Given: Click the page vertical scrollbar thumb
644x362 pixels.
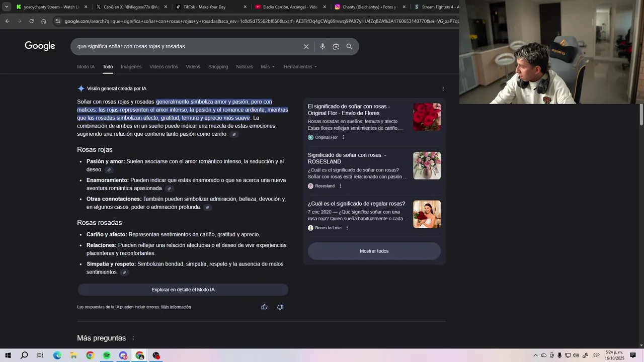Looking at the screenshot, I should 641,115.
